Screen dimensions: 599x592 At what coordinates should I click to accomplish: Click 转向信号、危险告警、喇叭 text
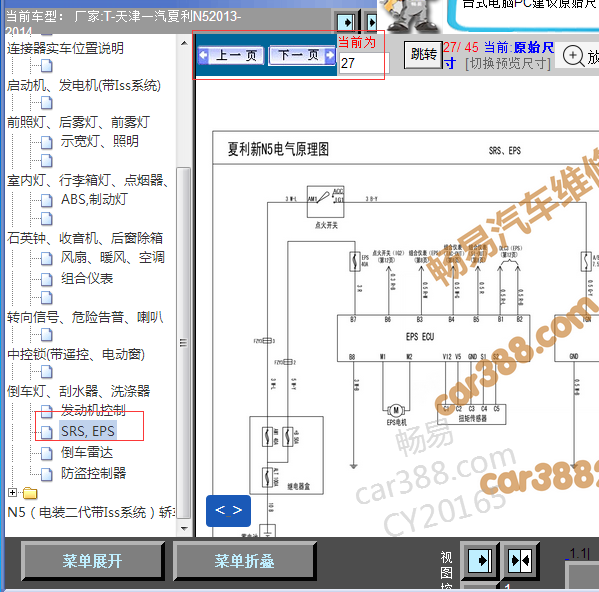click(x=85, y=317)
